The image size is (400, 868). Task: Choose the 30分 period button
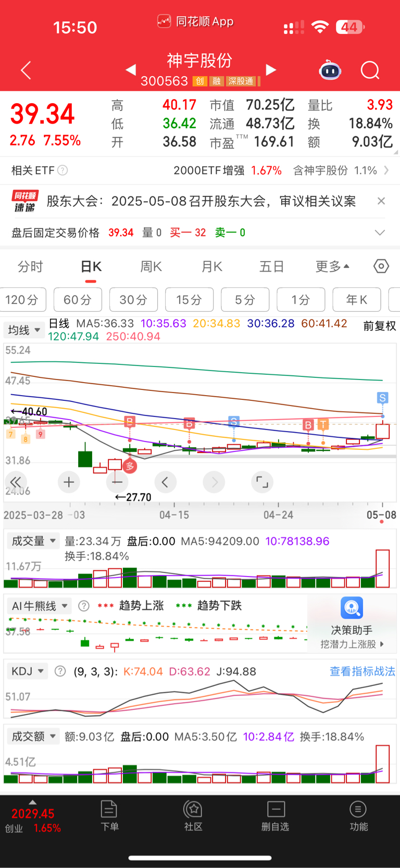[x=133, y=299]
